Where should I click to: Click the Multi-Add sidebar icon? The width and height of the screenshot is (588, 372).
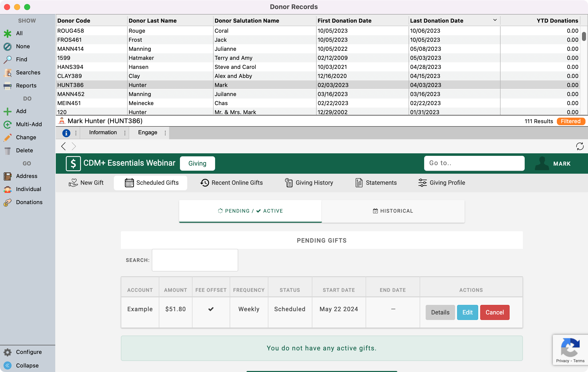[8, 124]
